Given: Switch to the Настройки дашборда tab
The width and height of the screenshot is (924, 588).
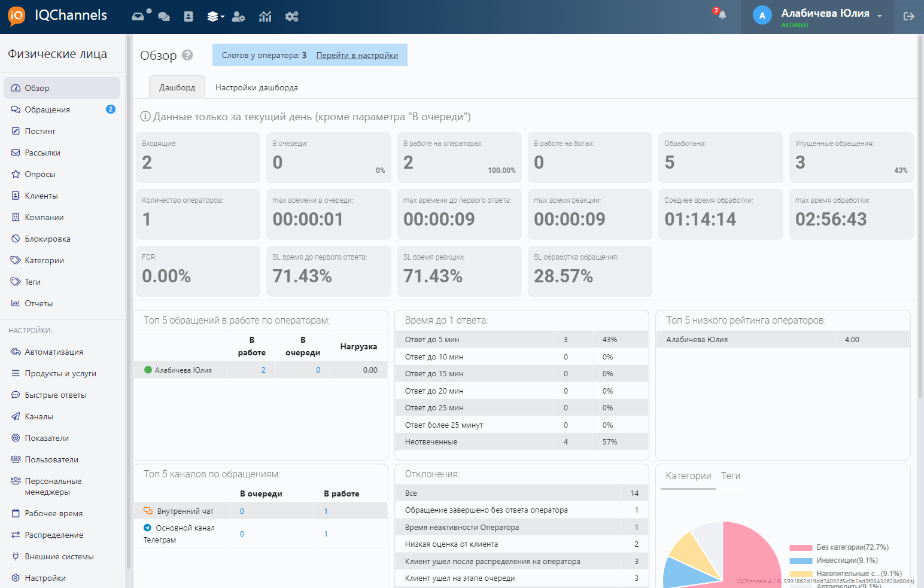Looking at the screenshot, I should coord(257,87).
